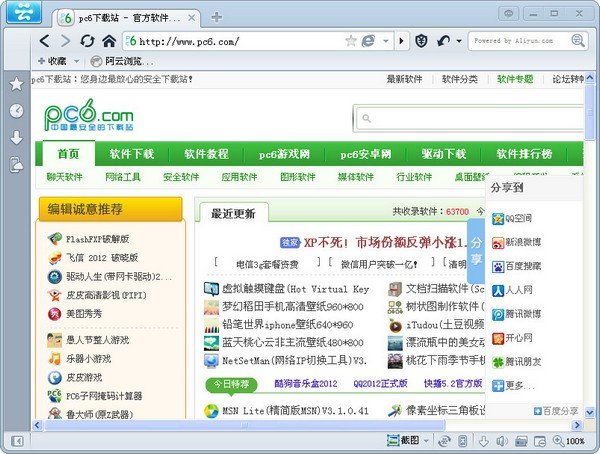Click the shield security icon in toolbar

pos(421,41)
